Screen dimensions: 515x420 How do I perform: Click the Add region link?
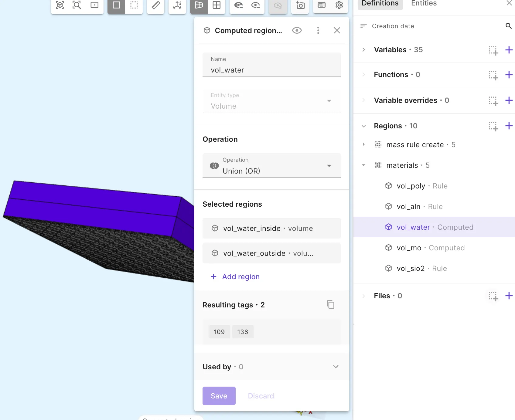click(235, 277)
